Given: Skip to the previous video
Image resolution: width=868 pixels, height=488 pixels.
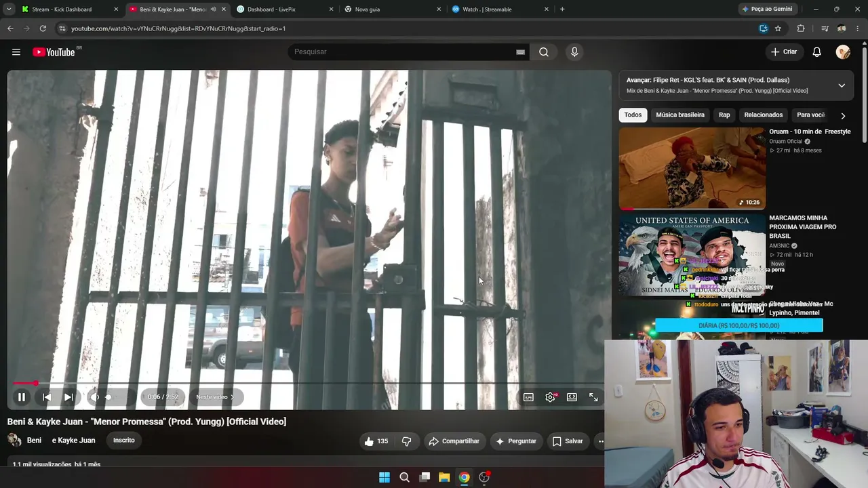Looking at the screenshot, I should 47,397.
